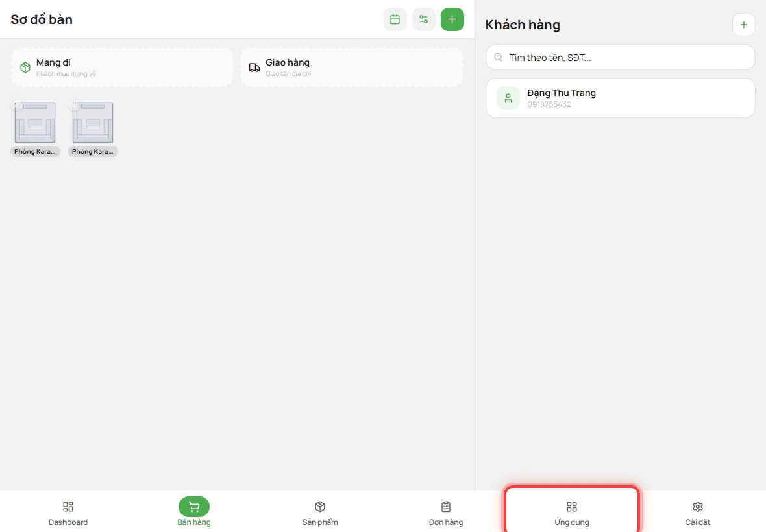Click the Giao hàng truck icon
This screenshot has height=532, width=766.
click(254, 67)
